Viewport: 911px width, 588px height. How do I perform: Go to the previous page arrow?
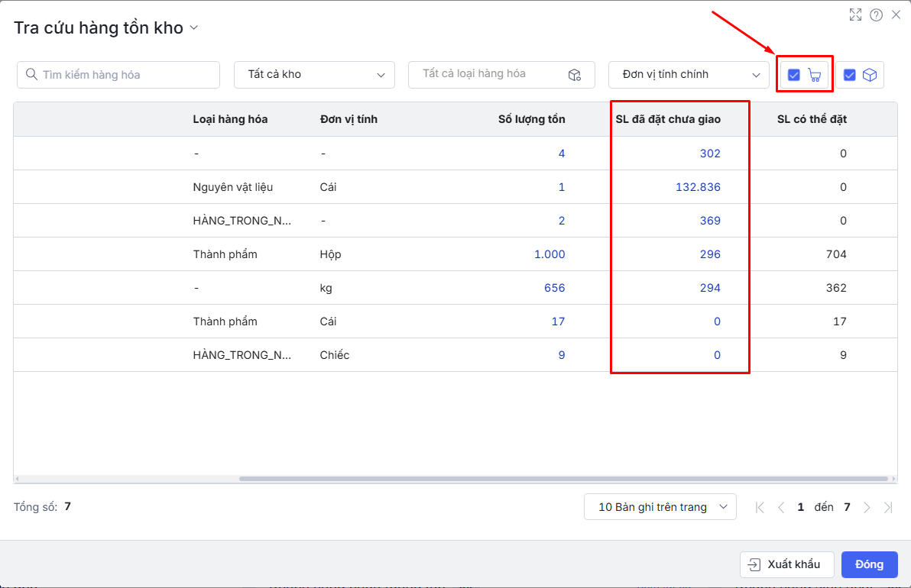(780, 507)
